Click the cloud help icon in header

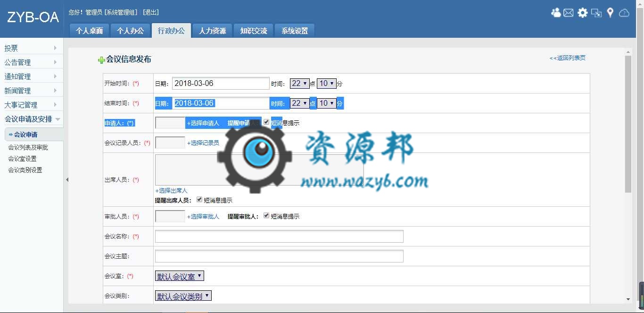(624, 13)
